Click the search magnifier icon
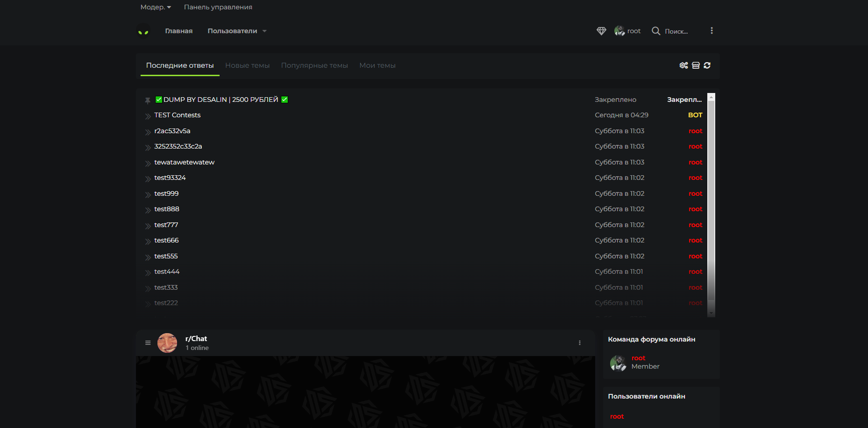 pyautogui.click(x=656, y=31)
